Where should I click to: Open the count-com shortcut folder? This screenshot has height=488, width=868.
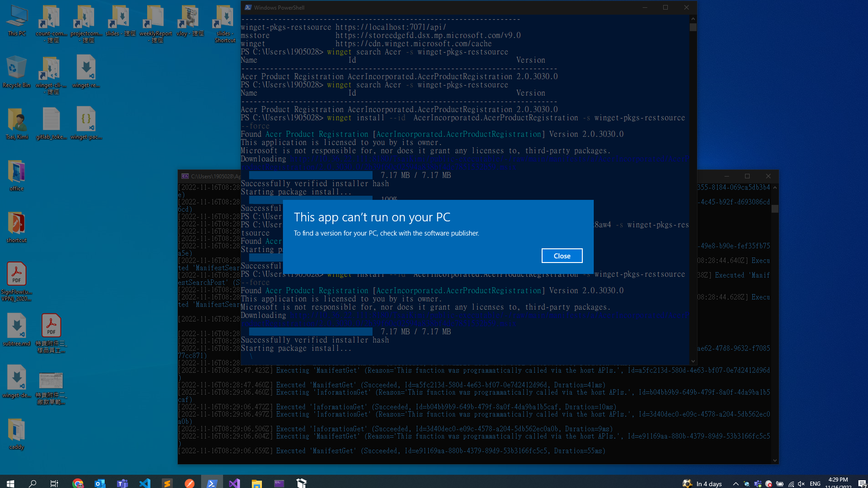tap(51, 24)
